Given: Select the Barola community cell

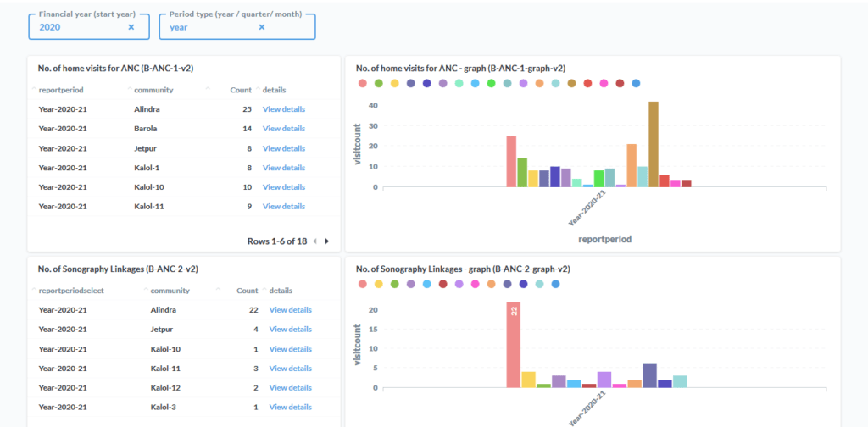Looking at the screenshot, I should 146,128.
